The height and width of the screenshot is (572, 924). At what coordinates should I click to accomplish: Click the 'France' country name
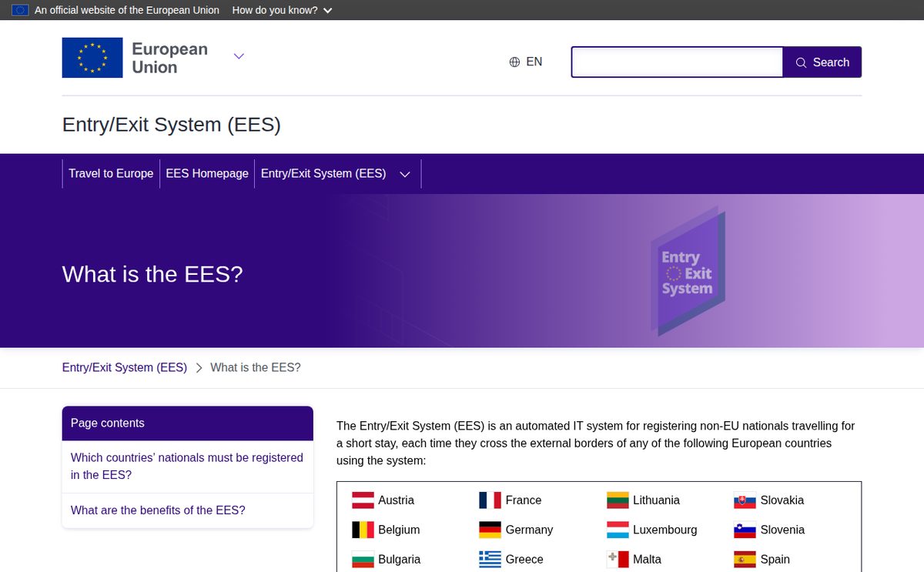point(524,500)
